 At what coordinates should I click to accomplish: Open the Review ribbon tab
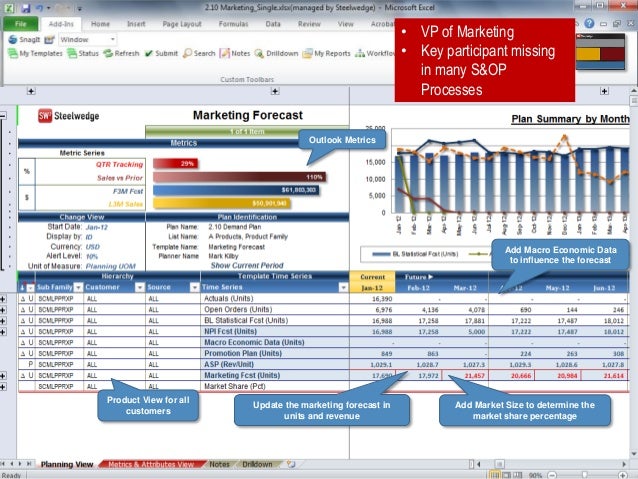(309, 24)
